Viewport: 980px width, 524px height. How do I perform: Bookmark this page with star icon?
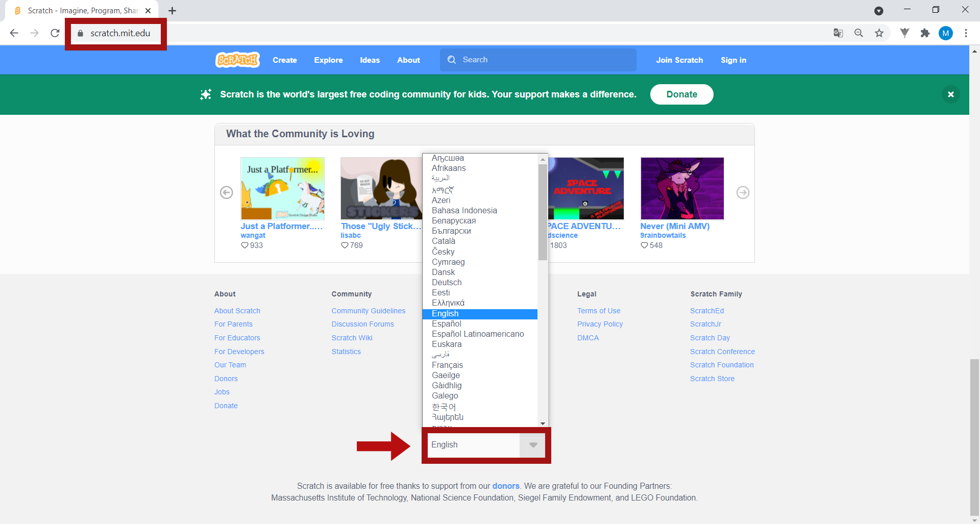pyautogui.click(x=879, y=33)
